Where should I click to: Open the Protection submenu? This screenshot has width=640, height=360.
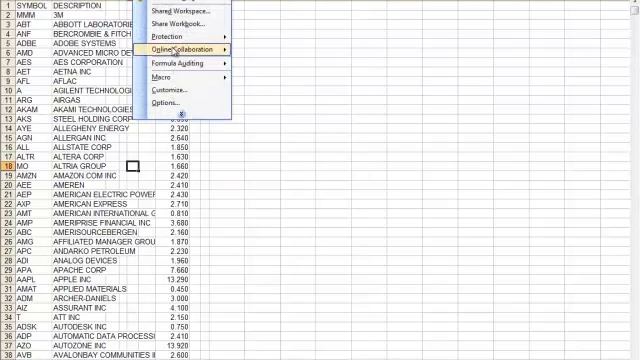pyautogui.click(x=182, y=37)
